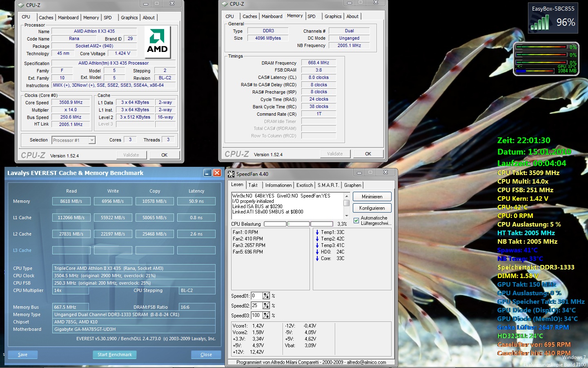Screen dimensions: 588x368
Task: Click DRAM Frequency value 668.4 MHz
Action: 318,63
